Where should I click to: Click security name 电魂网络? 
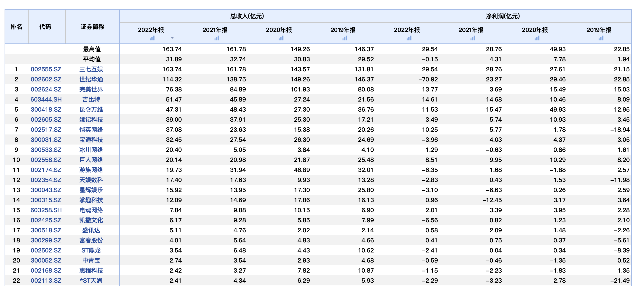91,210
